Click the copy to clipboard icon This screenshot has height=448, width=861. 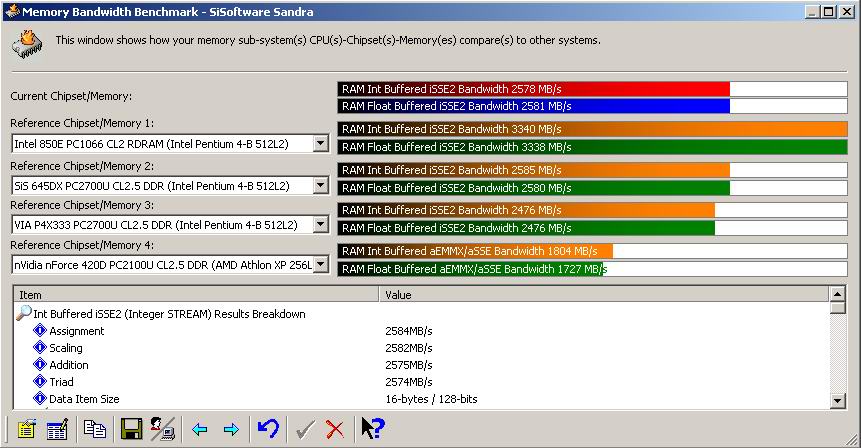[x=95, y=429]
